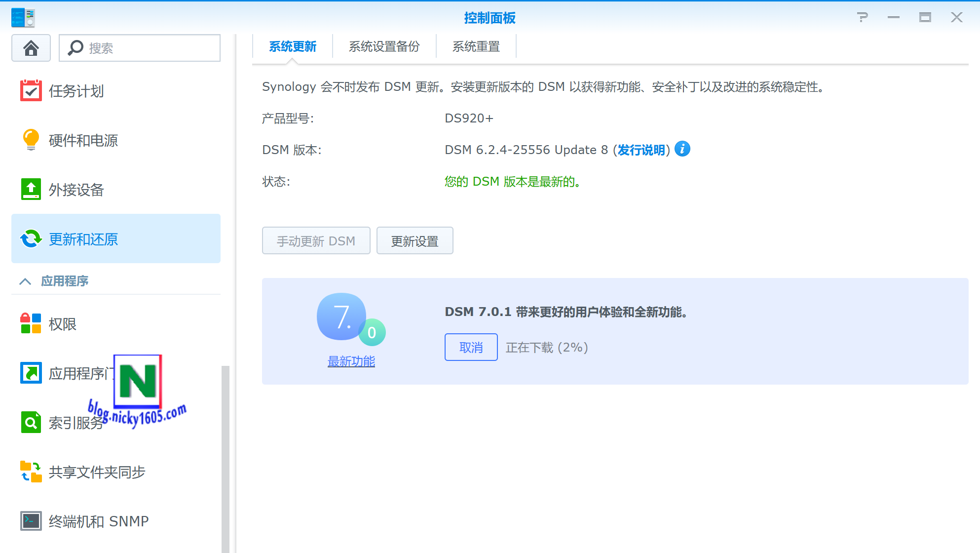980x553 pixels.
Task: Collapse the 应用程序 section
Action: pos(25,281)
